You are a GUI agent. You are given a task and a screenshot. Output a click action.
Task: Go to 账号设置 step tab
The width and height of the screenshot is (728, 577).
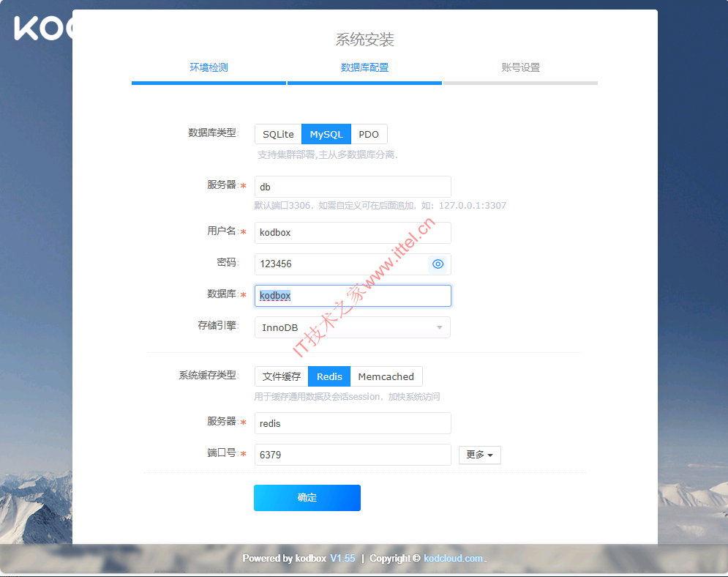pos(520,68)
